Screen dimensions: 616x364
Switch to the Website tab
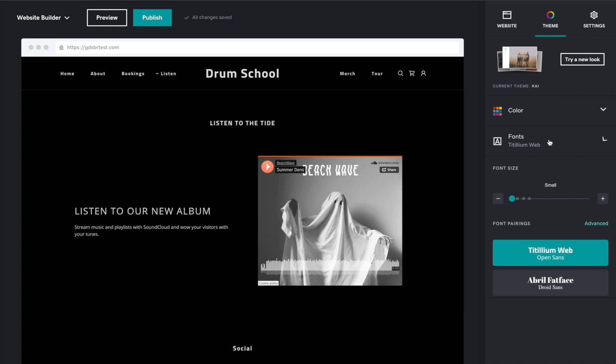coord(507,19)
